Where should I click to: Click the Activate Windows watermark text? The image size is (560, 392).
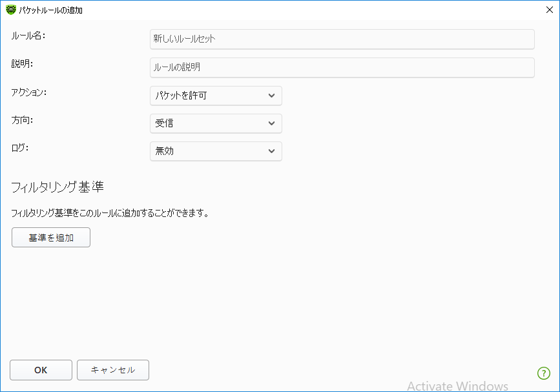[x=457, y=386]
